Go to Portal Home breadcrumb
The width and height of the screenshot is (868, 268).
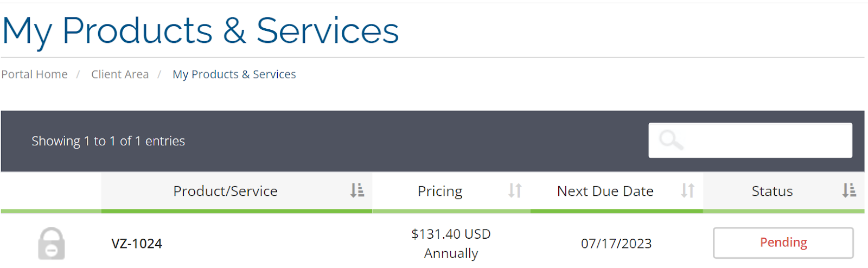tap(34, 74)
